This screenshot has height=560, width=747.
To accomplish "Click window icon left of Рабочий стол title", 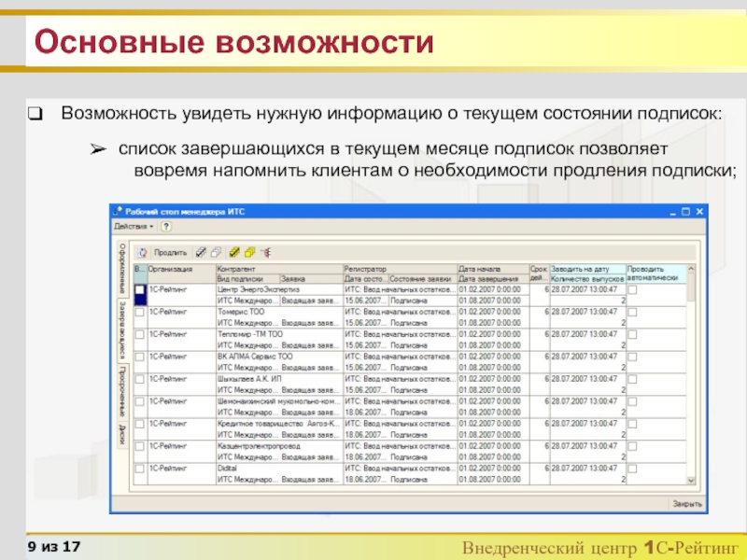I will click(118, 211).
